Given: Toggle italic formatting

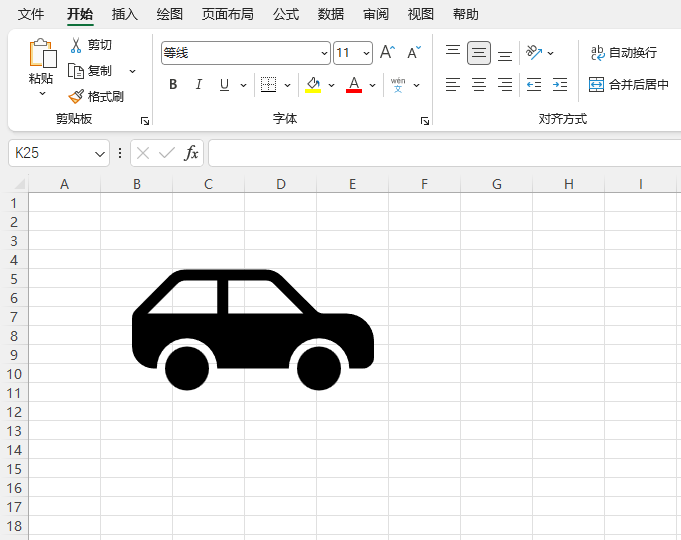Looking at the screenshot, I should [x=198, y=84].
